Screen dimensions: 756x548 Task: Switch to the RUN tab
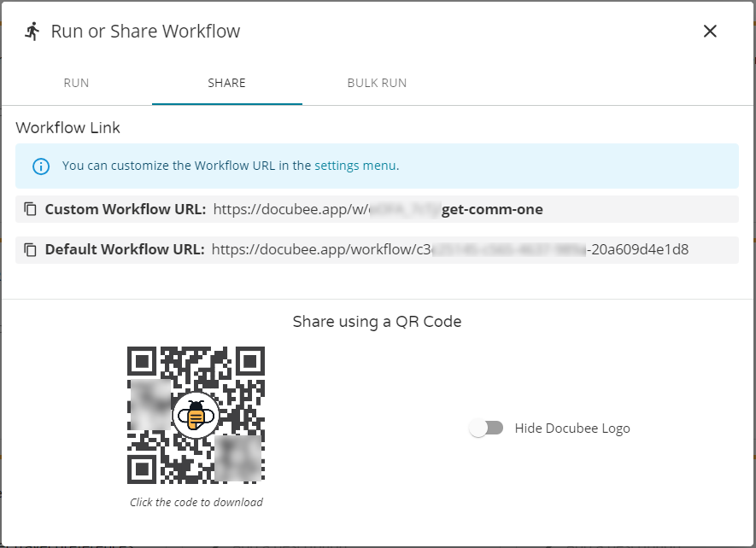pyautogui.click(x=76, y=83)
